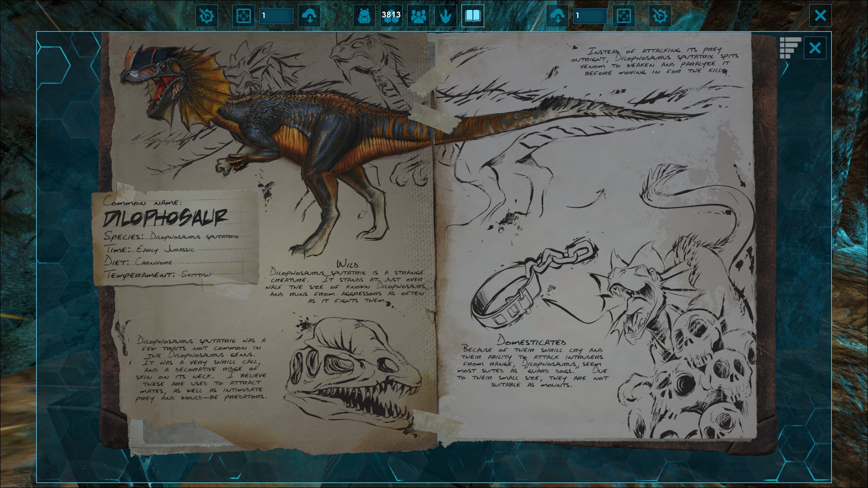The width and height of the screenshot is (868, 488).
Task: Click the right four-arrows transfer icon
Action: click(x=623, y=16)
